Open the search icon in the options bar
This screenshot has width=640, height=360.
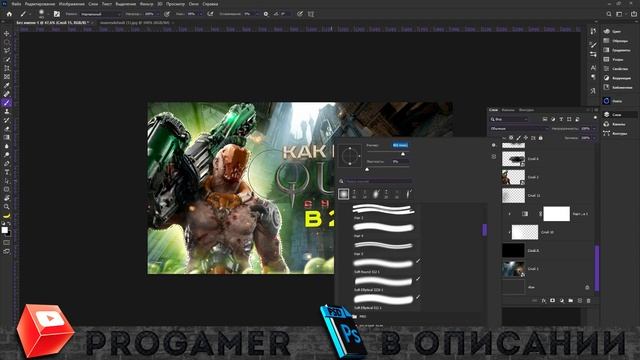609,14
